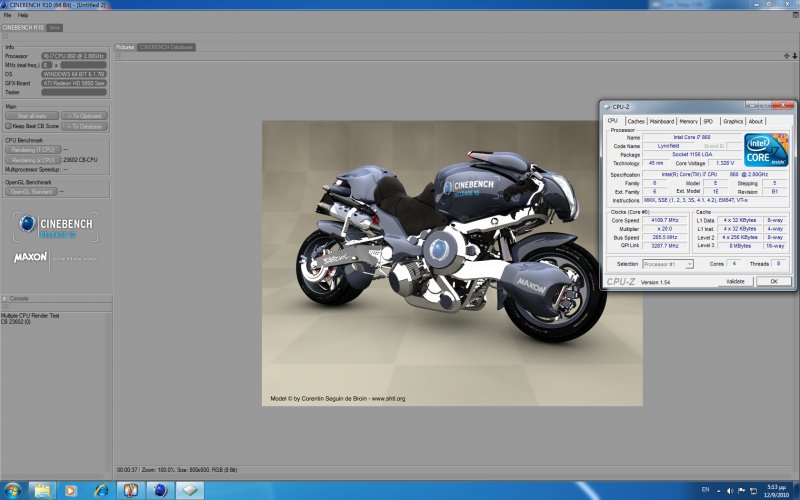The image size is (800, 500).
Task: Click the CINEBENCH sphere taskbar icon
Action: tap(160, 491)
